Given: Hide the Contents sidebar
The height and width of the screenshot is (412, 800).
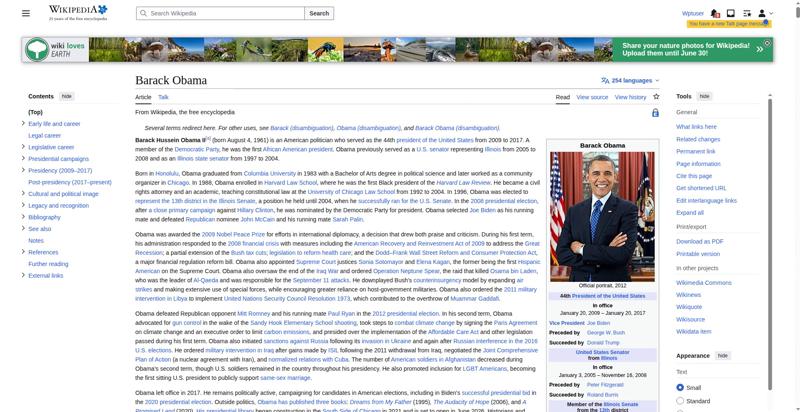Looking at the screenshot, I should pos(67,96).
